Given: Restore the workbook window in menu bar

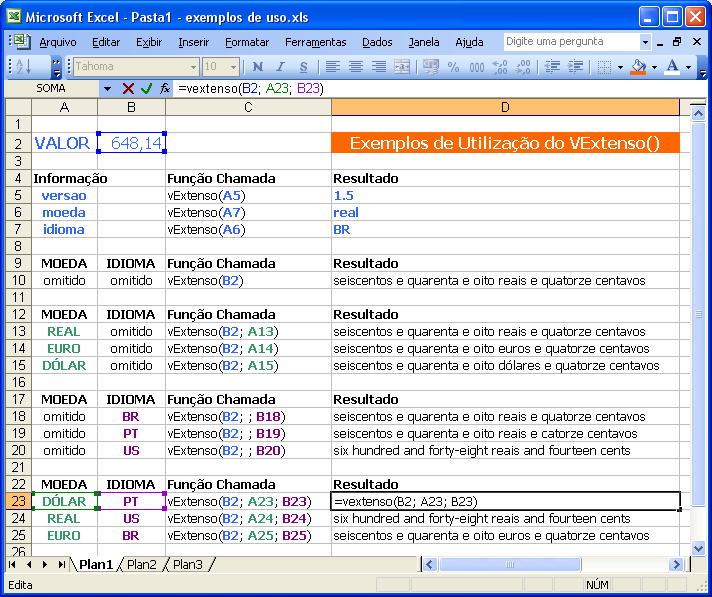Looking at the screenshot, I should (677, 42).
